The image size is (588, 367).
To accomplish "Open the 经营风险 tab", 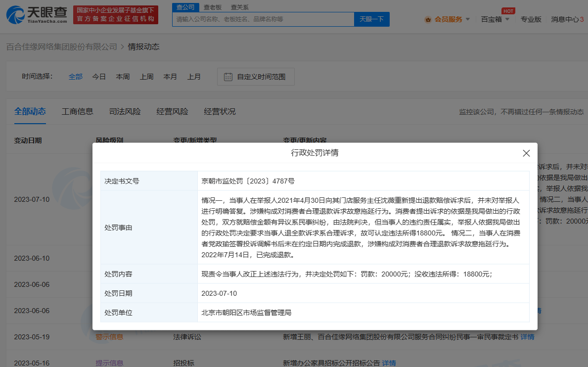I will click(x=172, y=111).
